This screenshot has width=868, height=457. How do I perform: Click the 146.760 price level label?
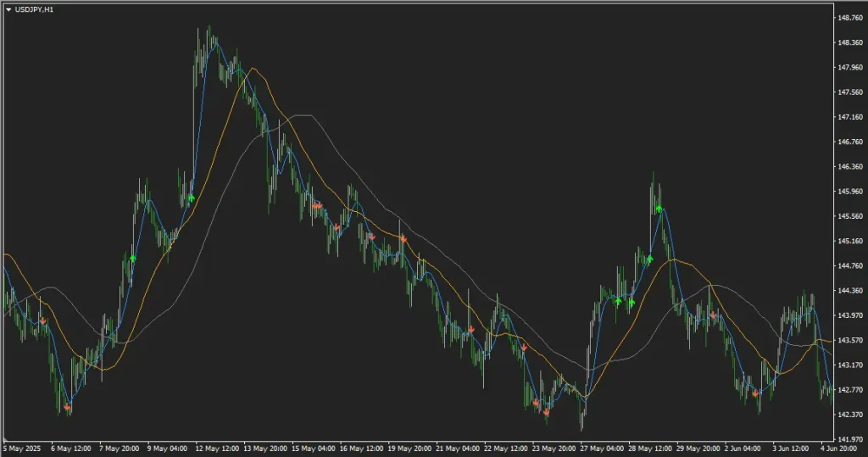(850, 142)
